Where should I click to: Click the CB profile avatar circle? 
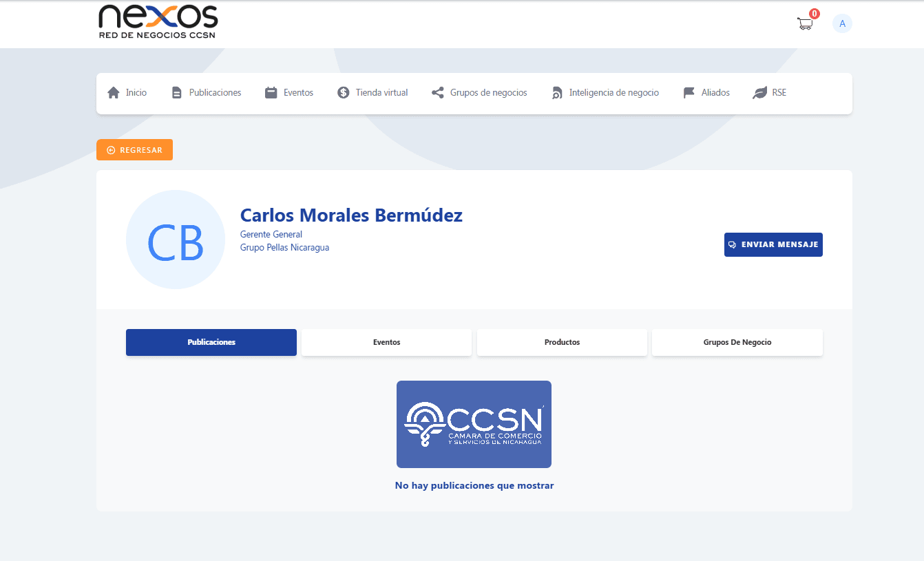coord(176,240)
